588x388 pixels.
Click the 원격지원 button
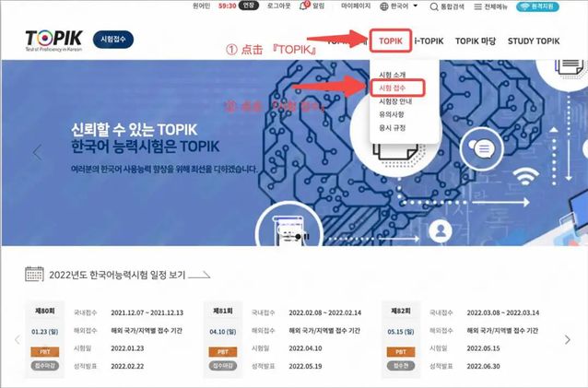[537, 6]
